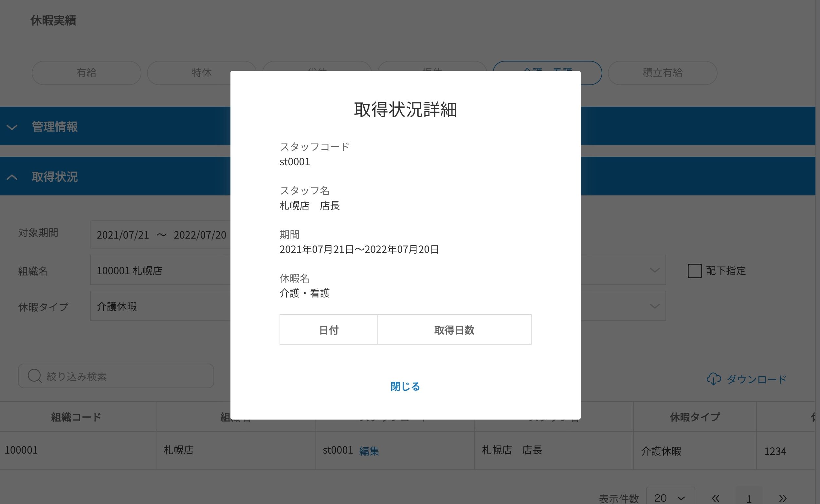This screenshot has width=820, height=504.
Task: Go to previous pages double-chevron icon
Action: pos(715,498)
